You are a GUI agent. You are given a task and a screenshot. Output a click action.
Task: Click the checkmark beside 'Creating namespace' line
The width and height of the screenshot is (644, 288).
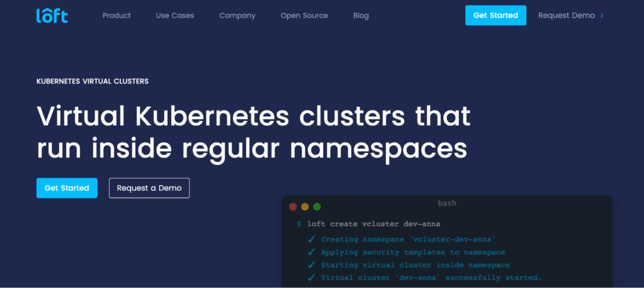(312, 239)
